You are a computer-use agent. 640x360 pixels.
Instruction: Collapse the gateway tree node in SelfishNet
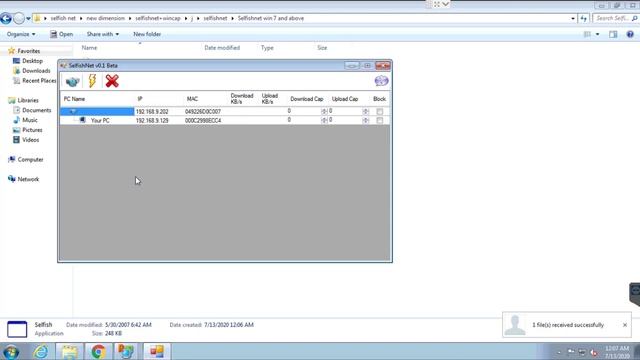72,111
